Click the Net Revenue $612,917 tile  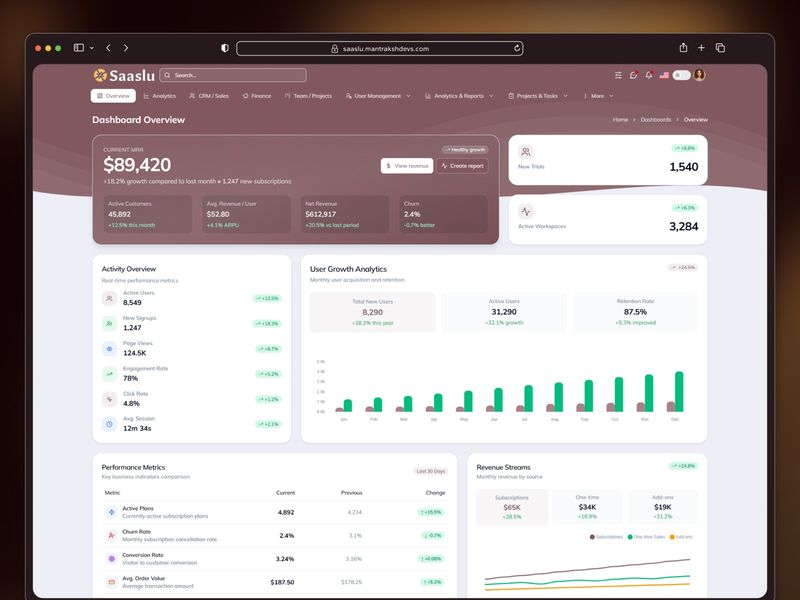pyautogui.click(x=345, y=214)
